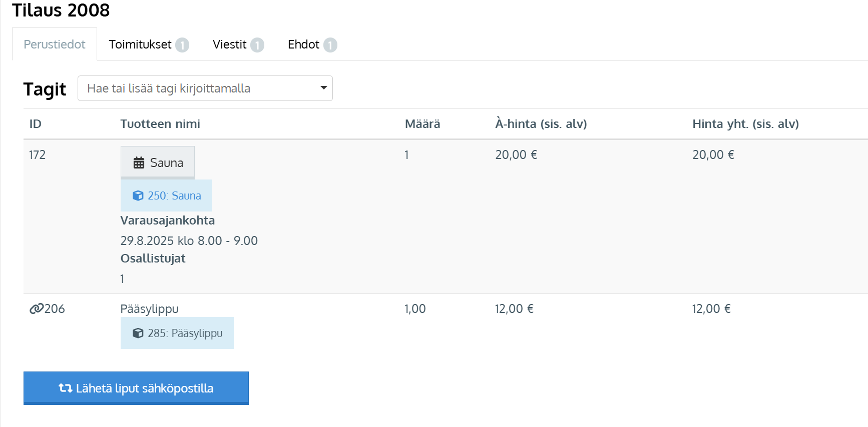Click the retweet icon on send tickets button
Viewport: 868px width, 427px height.
[x=66, y=388]
